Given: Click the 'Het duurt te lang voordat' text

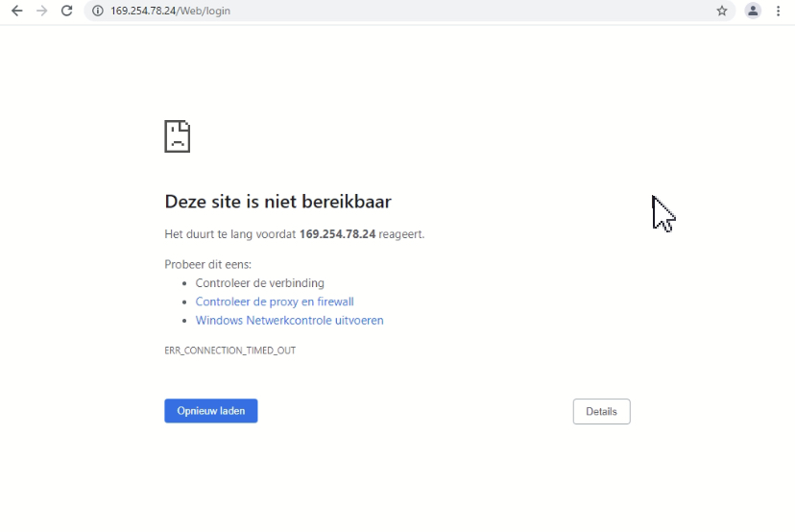Looking at the screenshot, I should (x=230, y=234).
